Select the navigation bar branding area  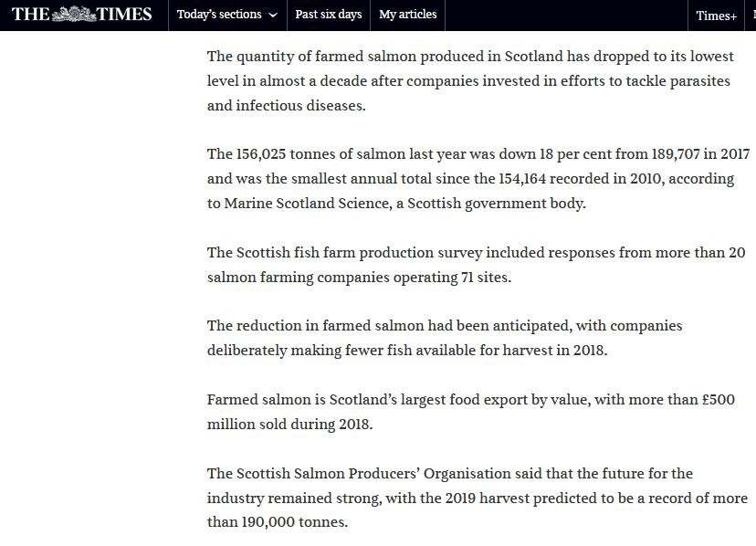[80, 15]
